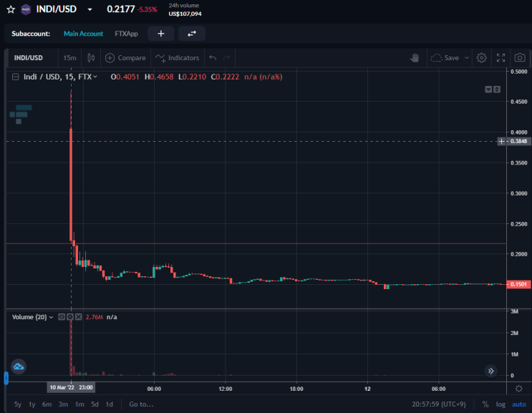
Task: Open Go to... date dialog
Action: pyautogui.click(x=141, y=404)
